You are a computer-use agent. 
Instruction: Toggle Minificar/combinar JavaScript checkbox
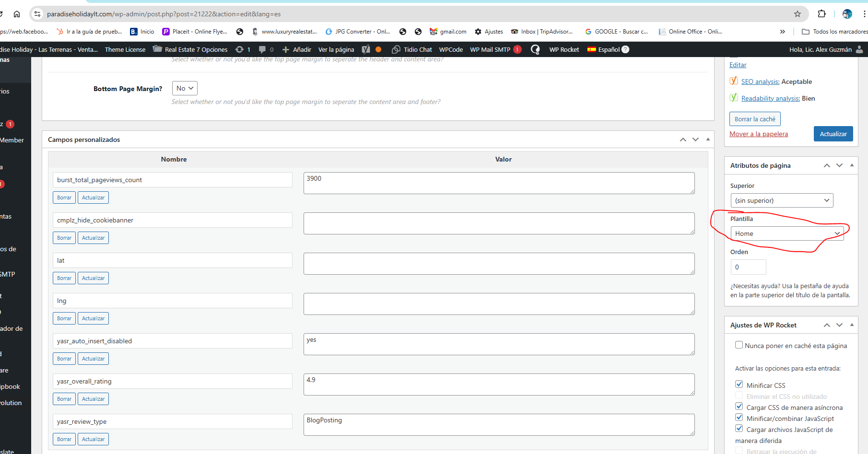739,418
